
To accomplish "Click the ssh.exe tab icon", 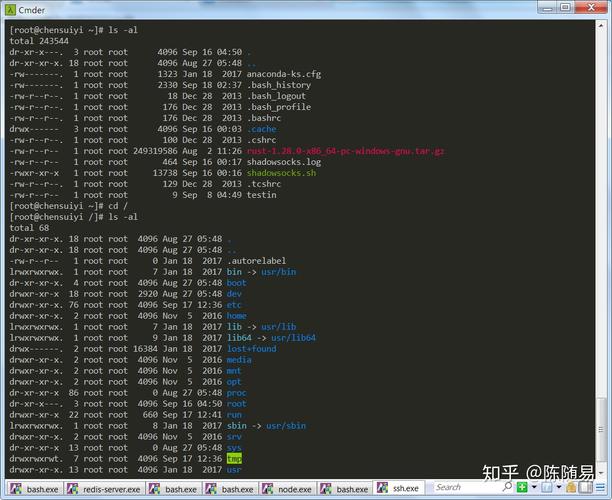I will coord(382,488).
